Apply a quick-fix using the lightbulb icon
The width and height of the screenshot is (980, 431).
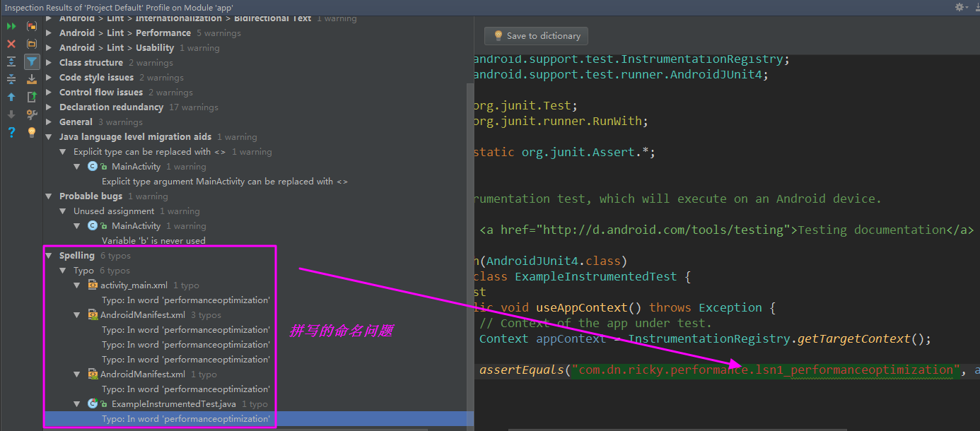(x=31, y=131)
